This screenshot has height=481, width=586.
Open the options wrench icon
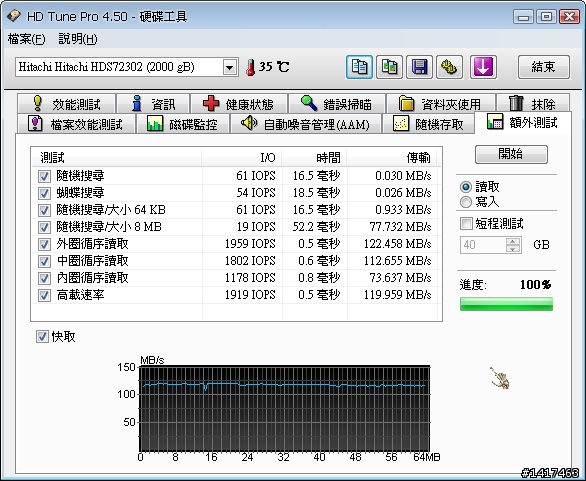pos(450,67)
